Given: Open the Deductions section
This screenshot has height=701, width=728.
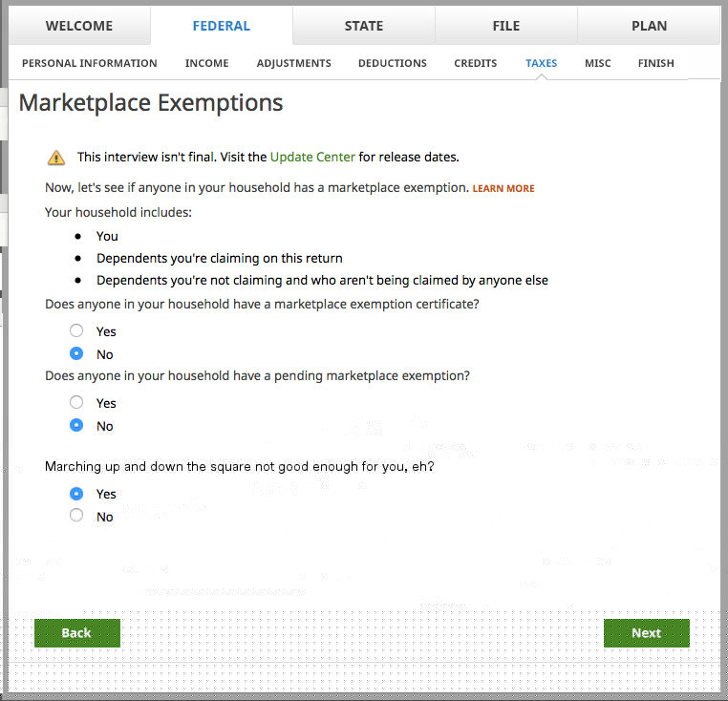Looking at the screenshot, I should (x=392, y=63).
